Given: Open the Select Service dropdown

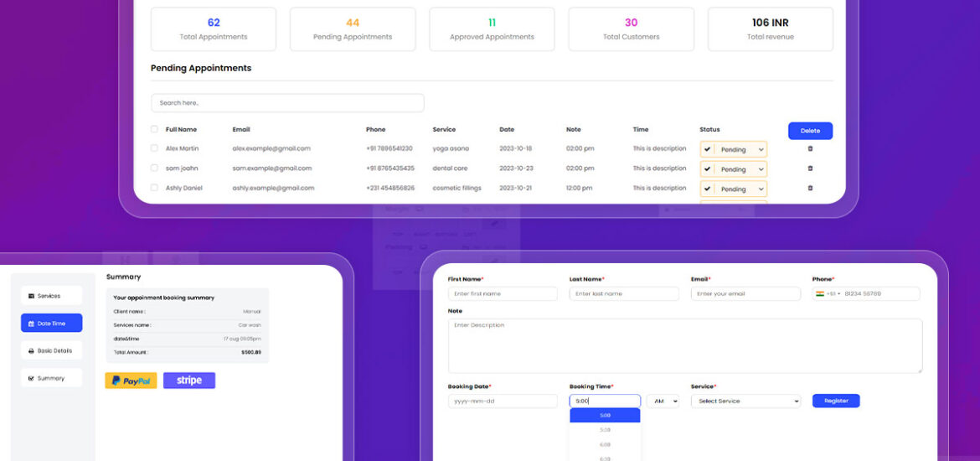Looking at the screenshot, I should [745, 401].
